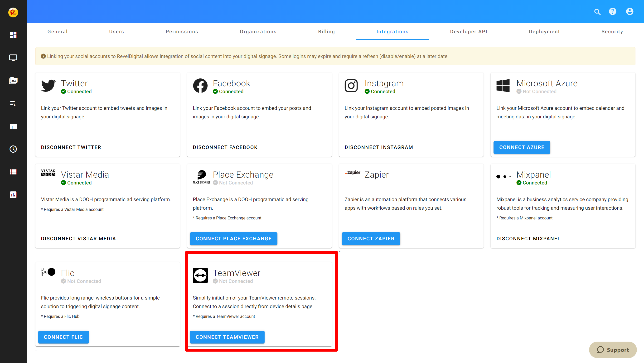Click Disconnect Mixpanel
The width and height of the screenshot is (644, 363).
pyautogui.click(x=528, y=238)
